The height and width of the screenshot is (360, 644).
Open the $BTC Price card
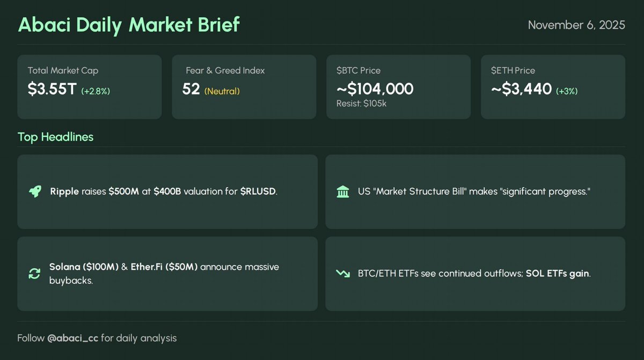pyautogui.click(x=398, y=87)
